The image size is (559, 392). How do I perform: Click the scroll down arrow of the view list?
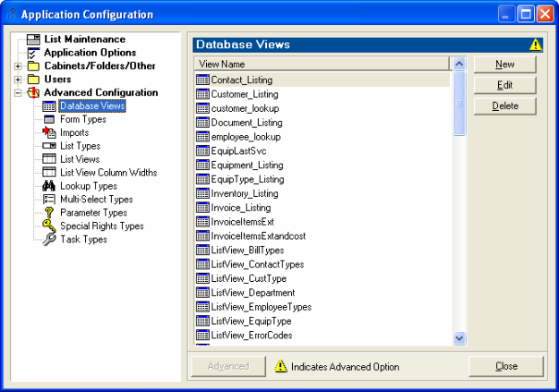[460, 338]
